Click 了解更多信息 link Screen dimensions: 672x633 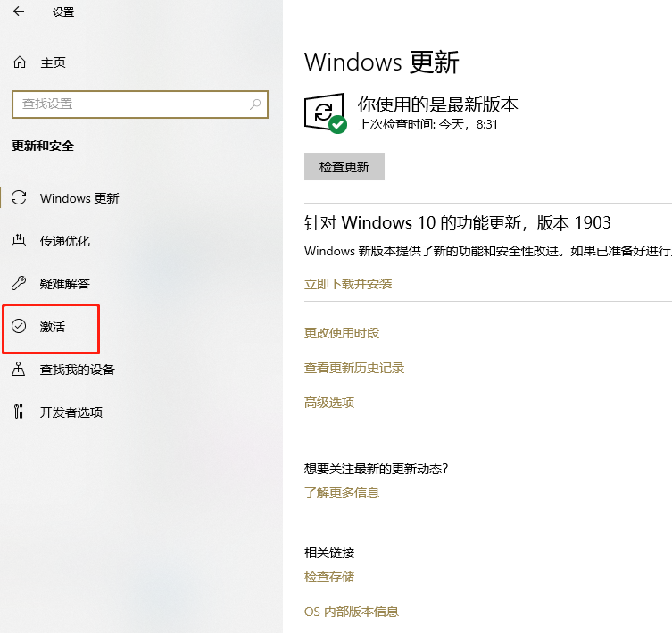342,493
